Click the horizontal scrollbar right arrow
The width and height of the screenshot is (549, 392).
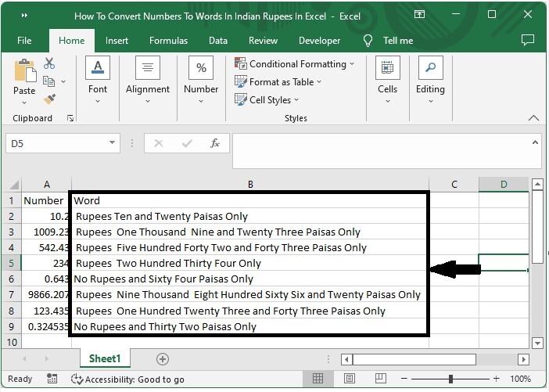click(523, 359)
